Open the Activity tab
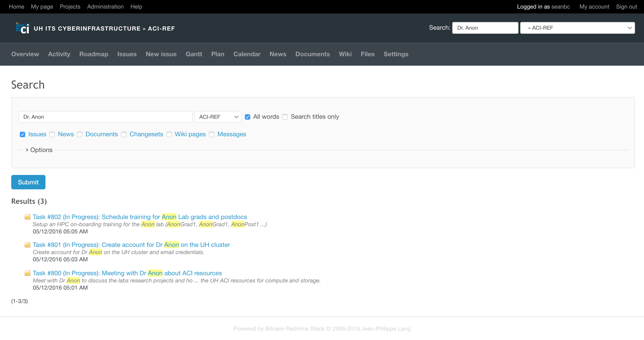Screen dimensions: 644x340 click(x=59, y=54)
